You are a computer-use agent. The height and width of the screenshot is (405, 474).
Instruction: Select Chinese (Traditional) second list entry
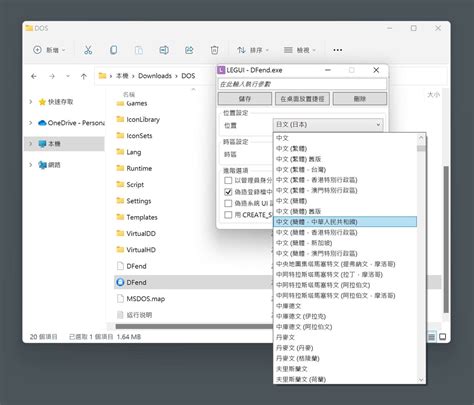(x=345, y=148)
